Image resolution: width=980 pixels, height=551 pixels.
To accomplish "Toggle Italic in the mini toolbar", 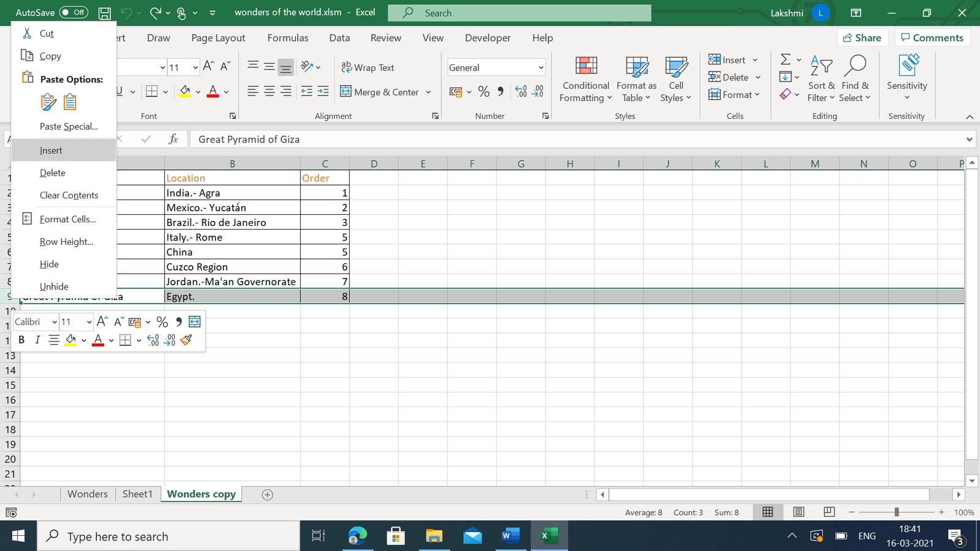I will click(37, 340).
